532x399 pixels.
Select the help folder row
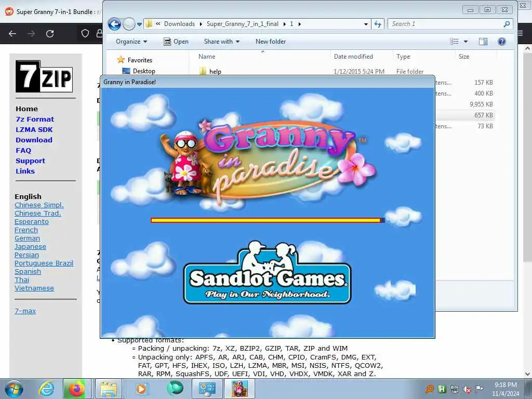pos(346,71)
